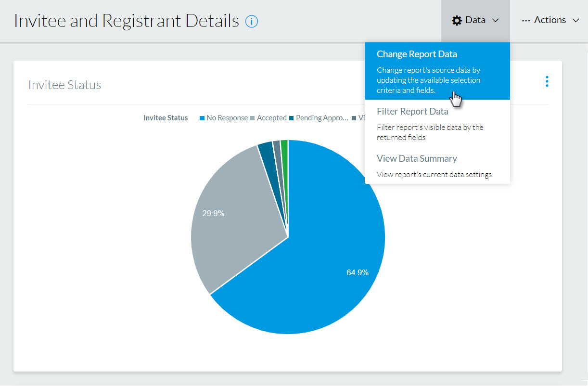The height and width of the screenshot is (386, 588).
Task: Open the Invitee Status kebab menu
Action: pyautogui.click(x=547, y=81)
